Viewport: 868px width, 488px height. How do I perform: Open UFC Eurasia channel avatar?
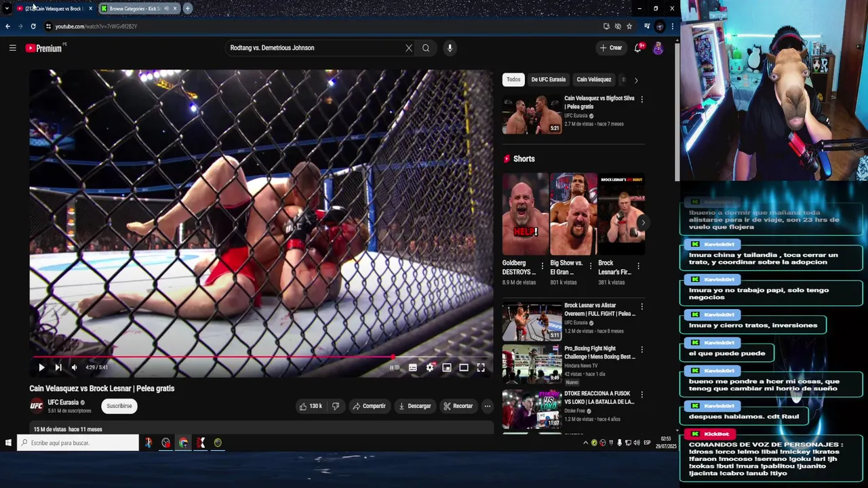coord(37,406)
